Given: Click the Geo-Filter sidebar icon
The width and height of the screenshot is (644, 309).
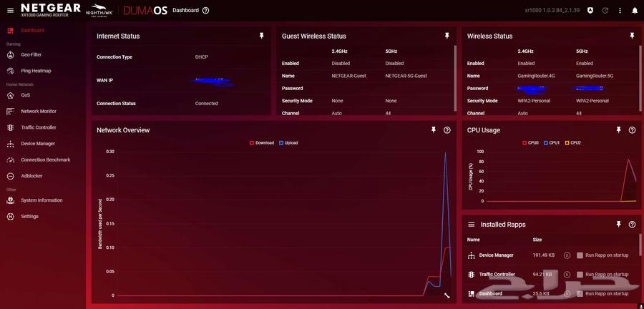Looking at the screenshot, I should [11, 54].
